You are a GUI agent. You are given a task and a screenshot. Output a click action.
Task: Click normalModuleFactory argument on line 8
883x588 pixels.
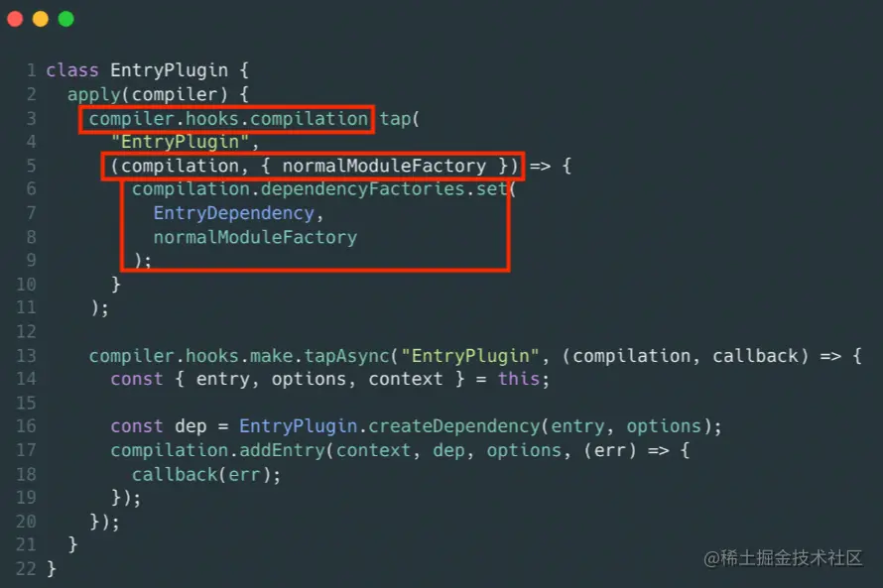tap(255, 237)
